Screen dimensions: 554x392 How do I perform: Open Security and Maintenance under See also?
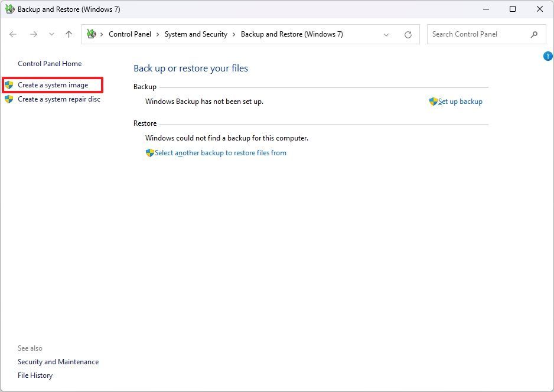tap(58, 362)
